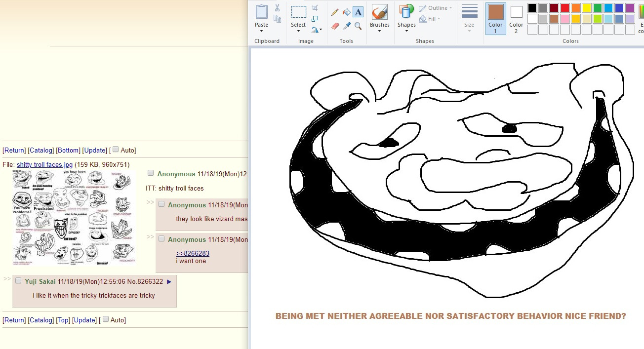Image resolution: width=644 pixels, height=349 pixels.
Task: Click the Copy icon under the scissors
Action: point(277,19)
